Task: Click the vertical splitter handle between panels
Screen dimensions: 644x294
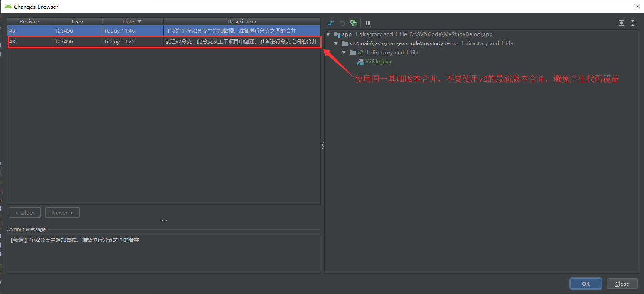Action: tap(323, 145)
